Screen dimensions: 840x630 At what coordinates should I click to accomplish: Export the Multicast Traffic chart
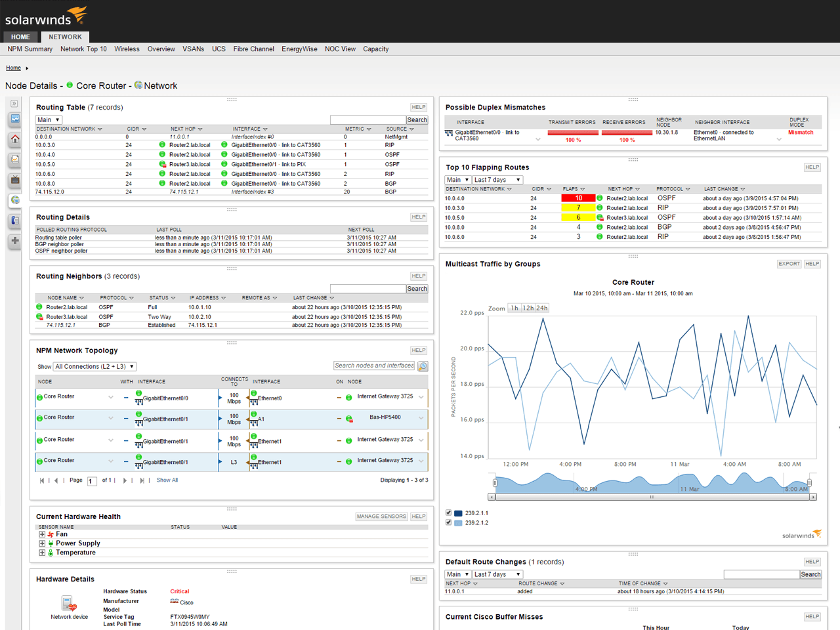pyautogui.click(x=789, y=264)
